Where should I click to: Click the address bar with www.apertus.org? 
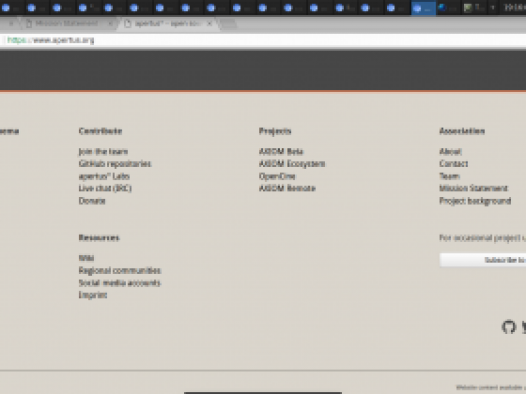coord(263,41)
